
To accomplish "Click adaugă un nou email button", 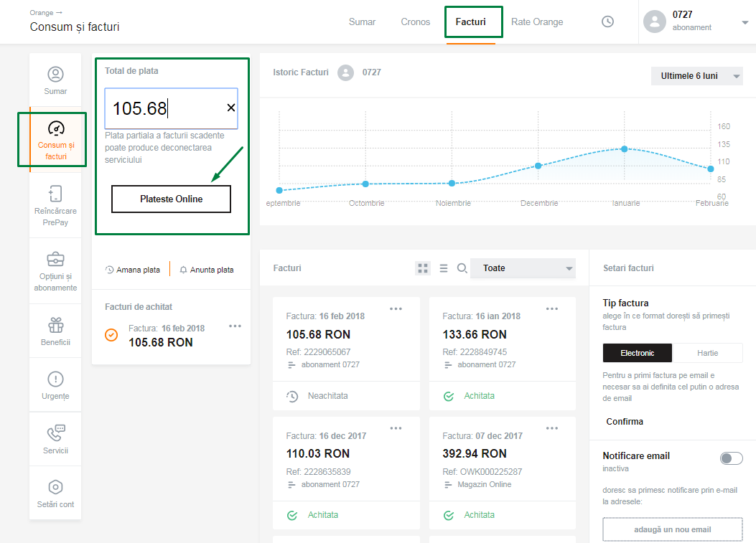I will (x=673, y=529).
